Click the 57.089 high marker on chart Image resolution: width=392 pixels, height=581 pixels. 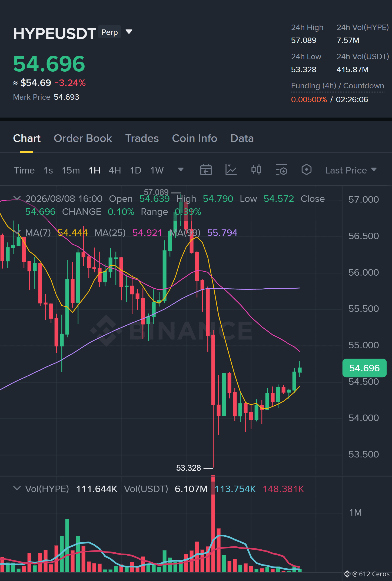(x=156, y=192)
